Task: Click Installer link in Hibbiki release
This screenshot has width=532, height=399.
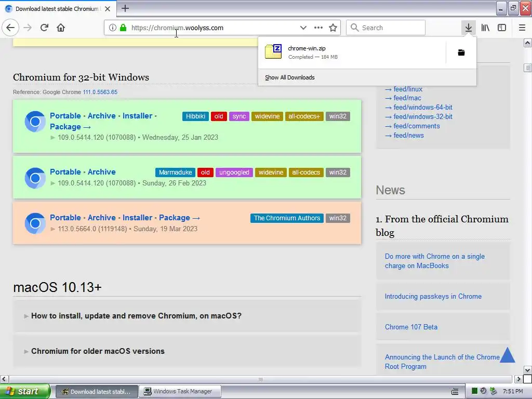Action: (137, 116)
